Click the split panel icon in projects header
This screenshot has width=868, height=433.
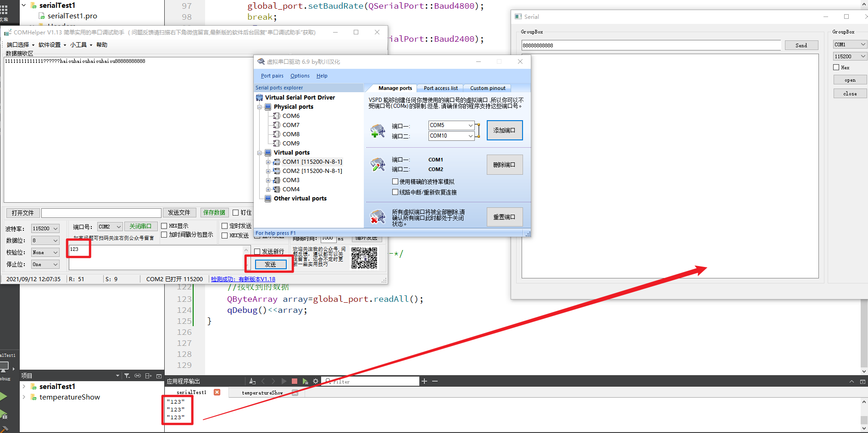(x=148, y=376)
